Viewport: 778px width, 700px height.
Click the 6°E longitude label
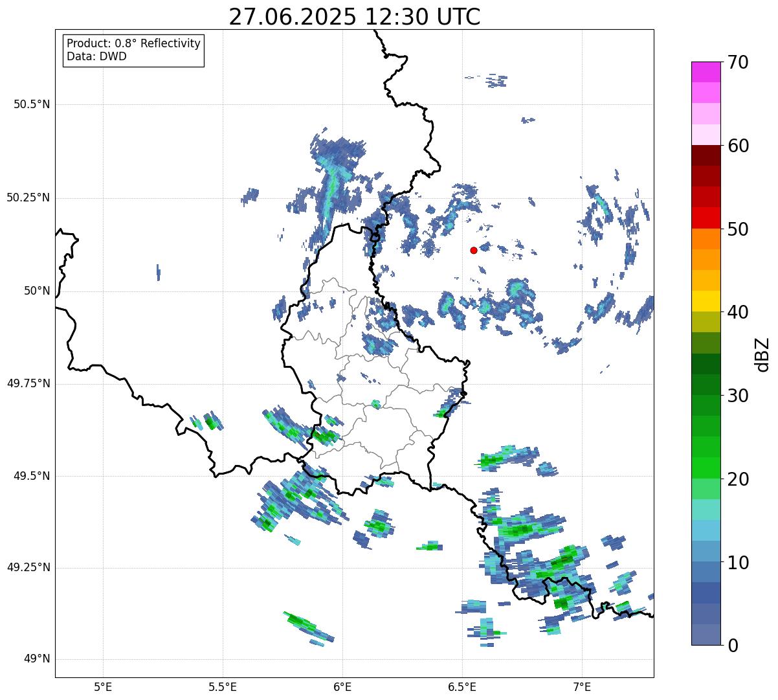(342, 686)
